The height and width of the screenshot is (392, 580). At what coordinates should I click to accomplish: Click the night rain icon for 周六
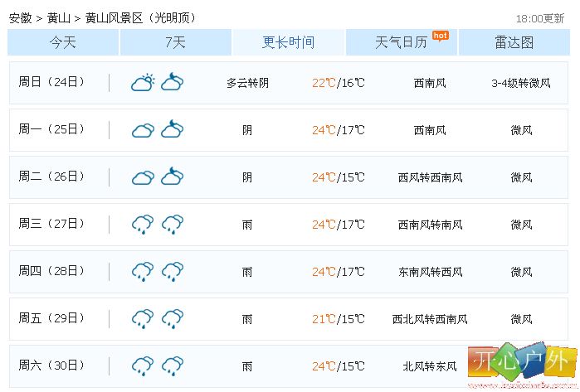click(173, 366)
